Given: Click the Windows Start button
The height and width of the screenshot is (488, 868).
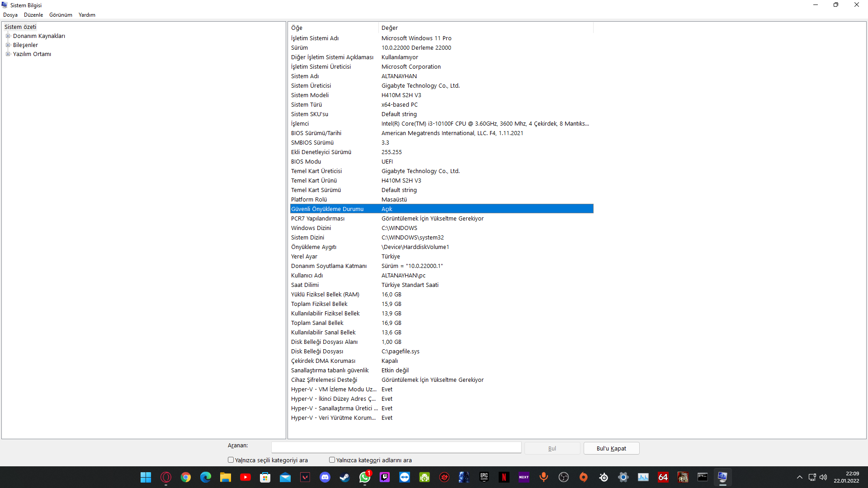Looking at the screenshot, I should (146, 477).
